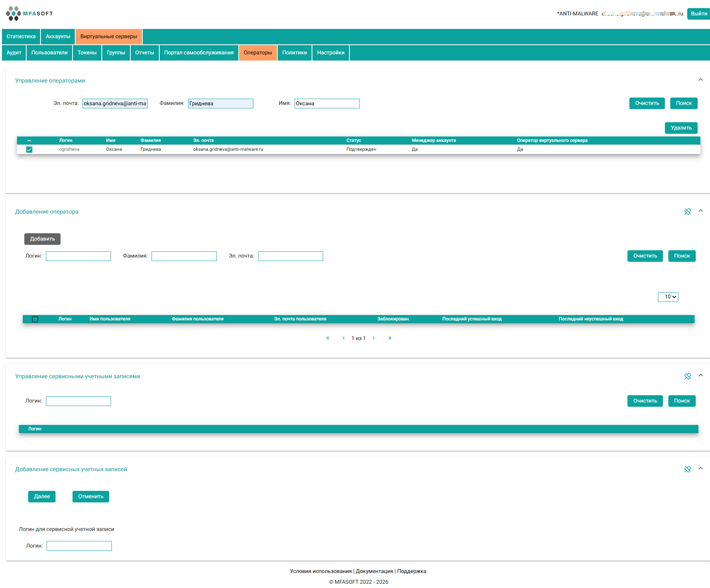
Task: Focus Логин field in service accounts management
Action: [x=78, y=401]
